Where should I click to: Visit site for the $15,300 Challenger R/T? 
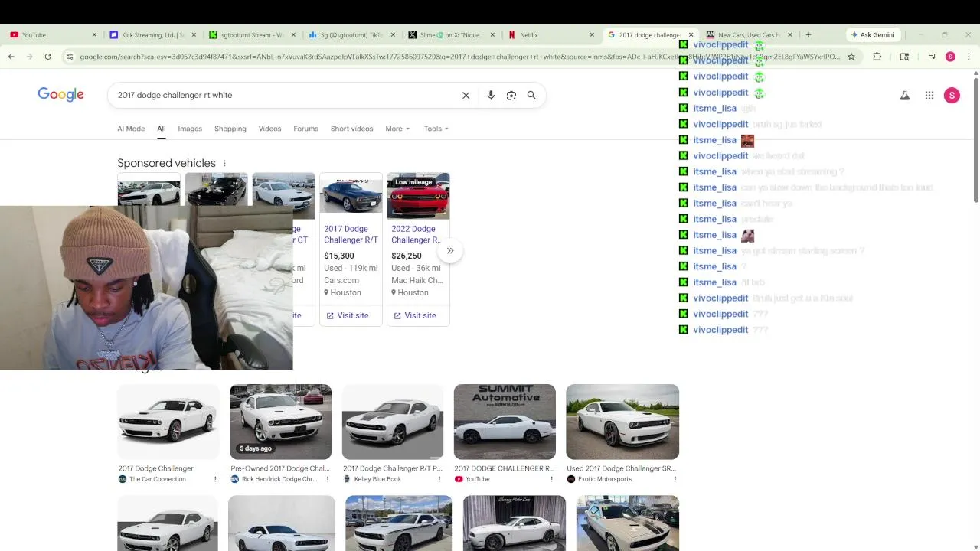point(347,315)
